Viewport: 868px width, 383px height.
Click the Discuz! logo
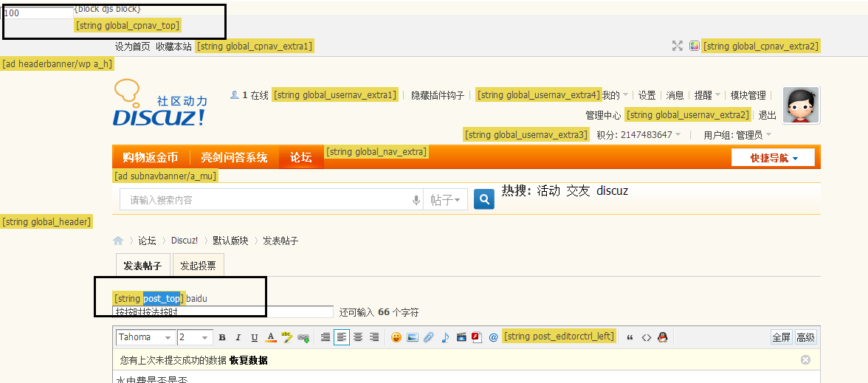tap(161, 103)
